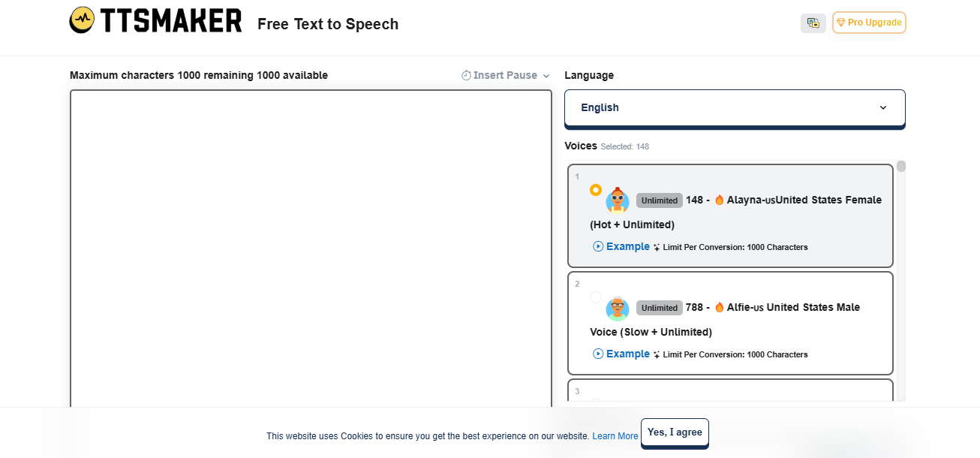Open the translate language icon button

tap(813, 23)
